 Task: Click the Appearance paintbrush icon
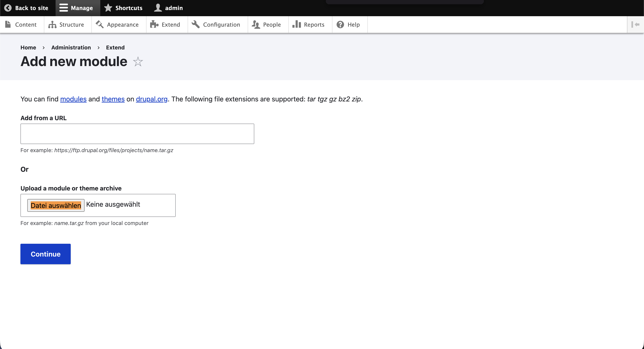click(x=100, y=24)
